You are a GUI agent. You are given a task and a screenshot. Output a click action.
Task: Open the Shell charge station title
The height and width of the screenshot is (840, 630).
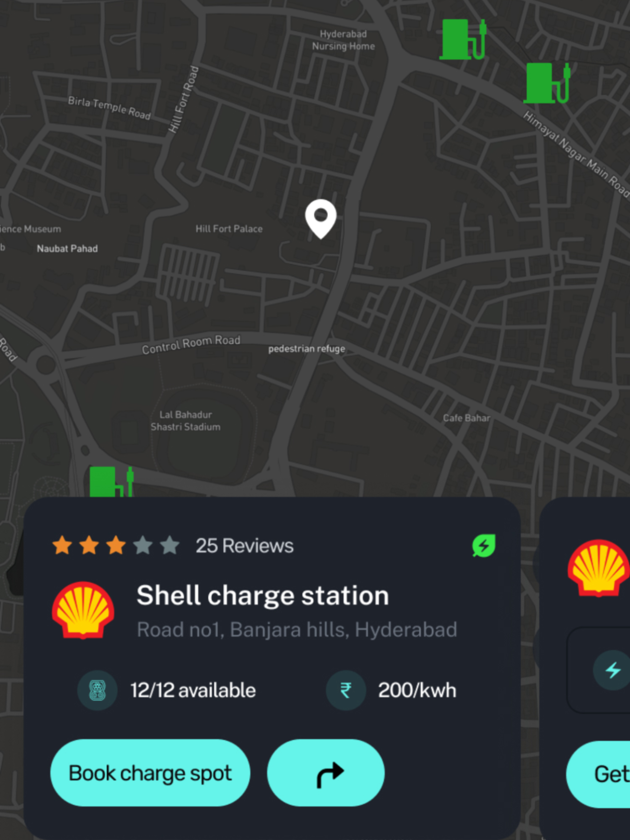click(x=263, y=595)
